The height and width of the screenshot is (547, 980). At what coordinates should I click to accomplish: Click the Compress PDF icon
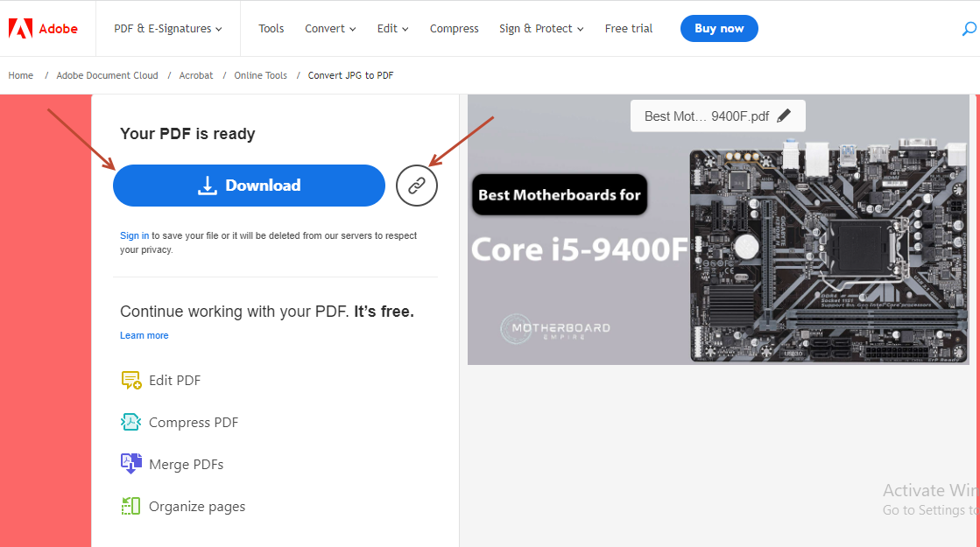[131, 422]
